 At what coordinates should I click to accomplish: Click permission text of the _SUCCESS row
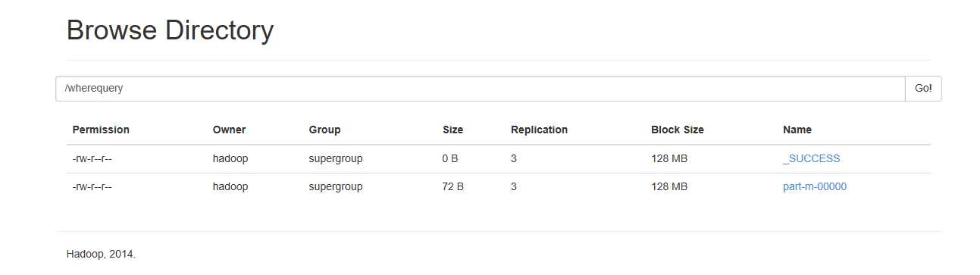tap(92, 159)
